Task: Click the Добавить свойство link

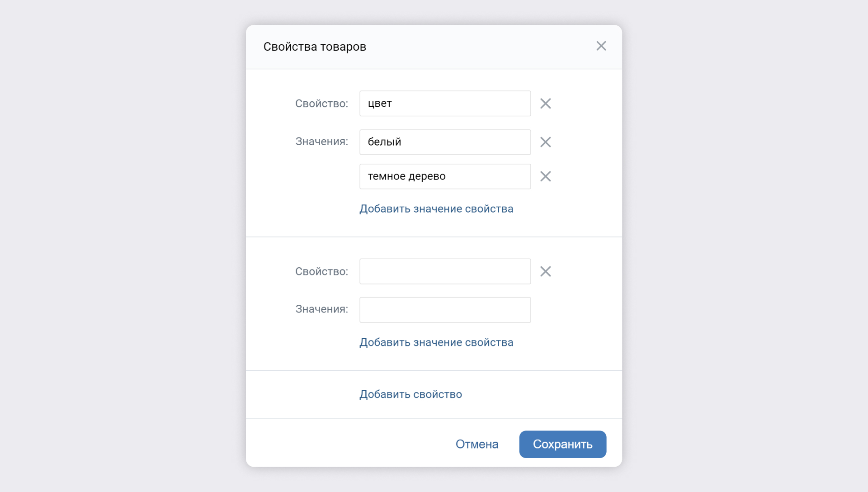Action: [410, 394]
